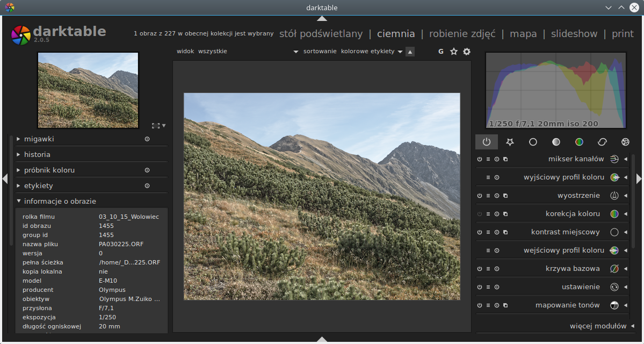This screenshot has width=644, height=344.
Task: Create new instance of mapowanie tonów
Action: coord(505,305)
